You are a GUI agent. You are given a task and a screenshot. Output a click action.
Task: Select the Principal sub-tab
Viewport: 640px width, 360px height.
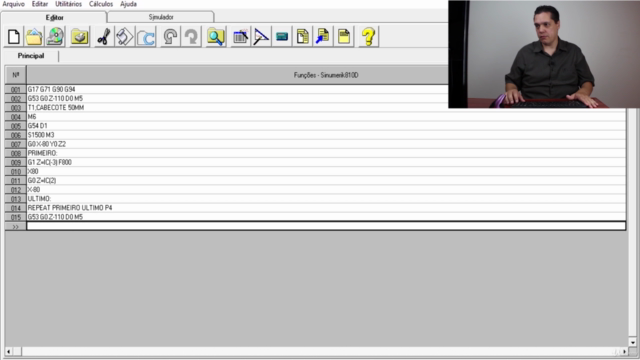coord(31,56)
